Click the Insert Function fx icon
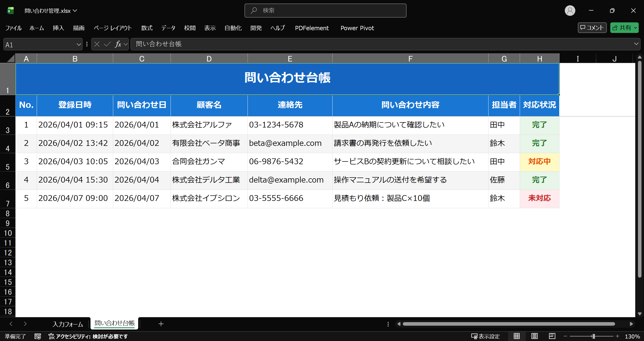 click(118, 44)
